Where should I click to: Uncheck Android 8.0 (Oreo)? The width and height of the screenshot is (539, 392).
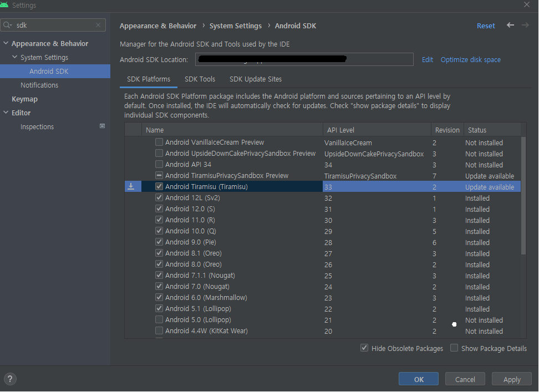point(159,264)
